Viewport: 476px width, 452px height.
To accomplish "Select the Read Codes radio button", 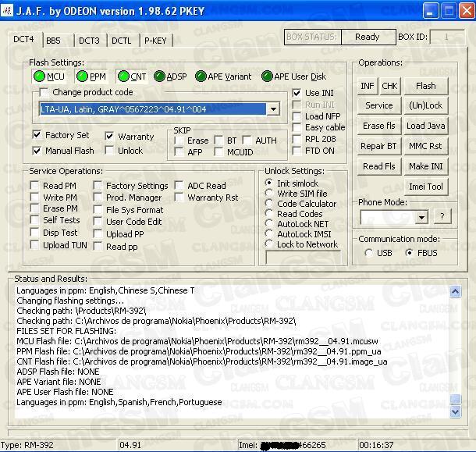I will point(268,214).
